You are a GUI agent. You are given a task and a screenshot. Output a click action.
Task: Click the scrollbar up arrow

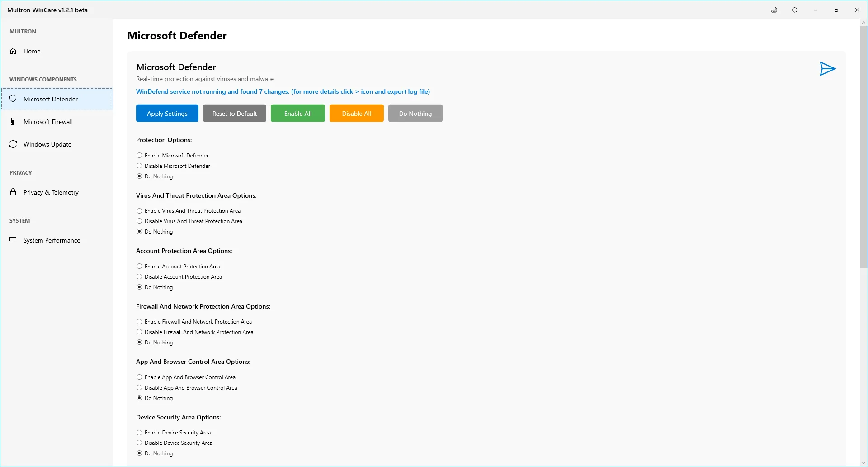pyautogui.click(x=863, y=22)
